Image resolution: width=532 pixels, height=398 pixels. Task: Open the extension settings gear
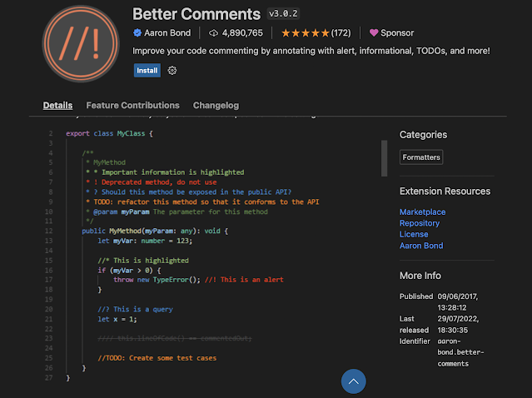tap(172, 70)
